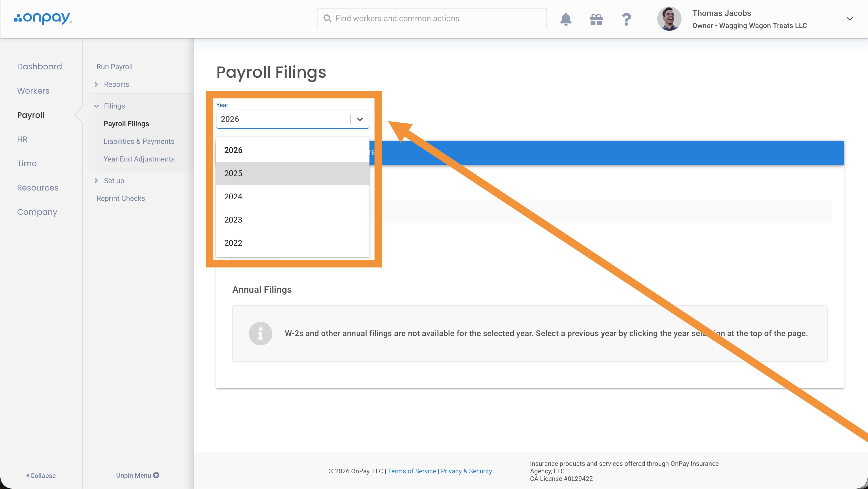This screenshot has height=489, width=868.
Task: Click the Unpin Menu X icon
Action: pyautogui.click(x=156, y=475)
